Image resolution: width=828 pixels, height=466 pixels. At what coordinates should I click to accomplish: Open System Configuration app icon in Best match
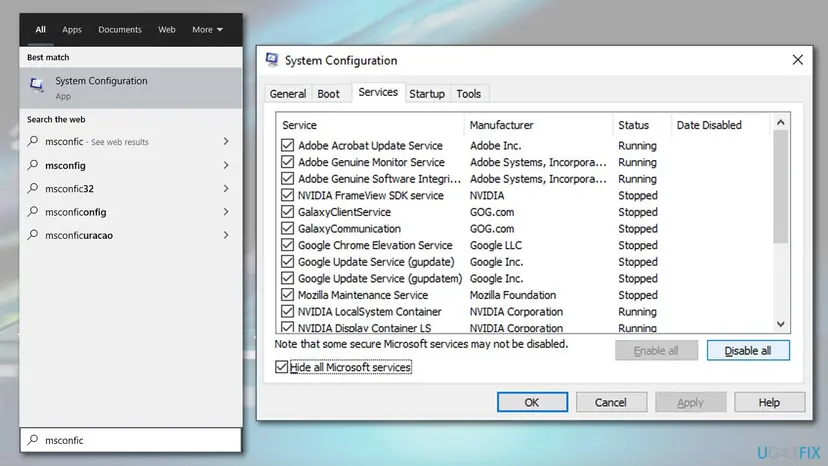pyautogui.click(x=36, y=85)
